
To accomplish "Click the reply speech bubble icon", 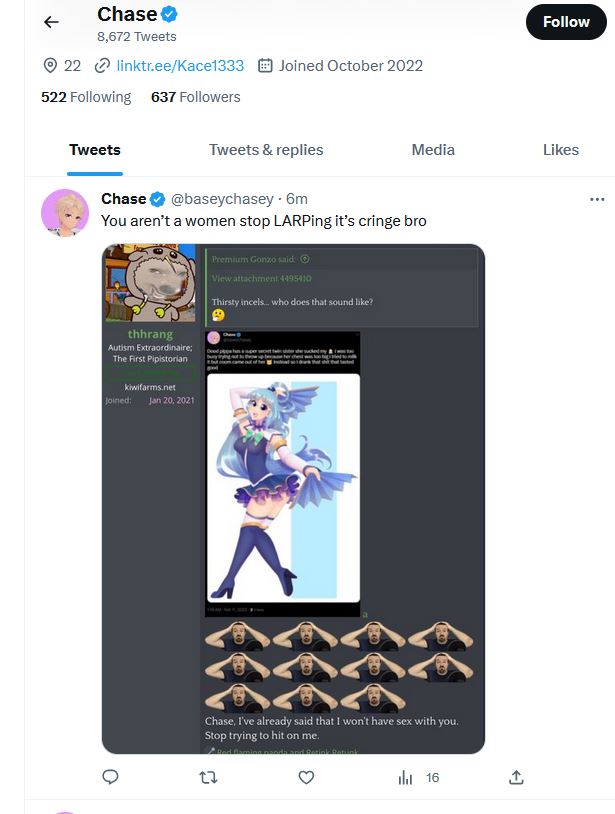I will pyautogui.click(x=110, y=777).
